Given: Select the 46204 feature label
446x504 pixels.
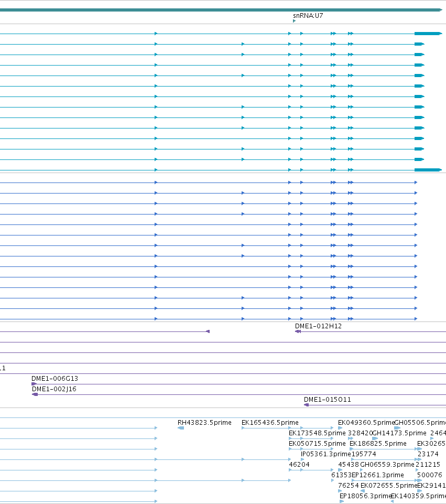Looking at the screenshot, I should [299, 465].
